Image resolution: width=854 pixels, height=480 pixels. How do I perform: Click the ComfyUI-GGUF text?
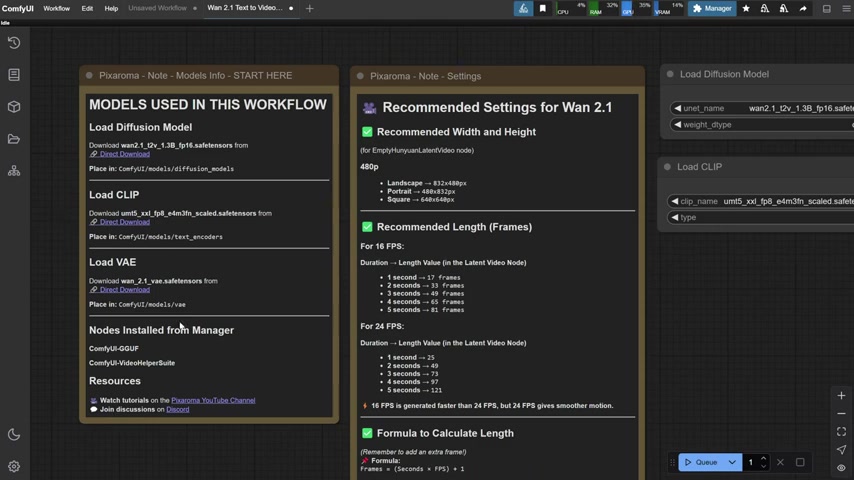[114, 349]
